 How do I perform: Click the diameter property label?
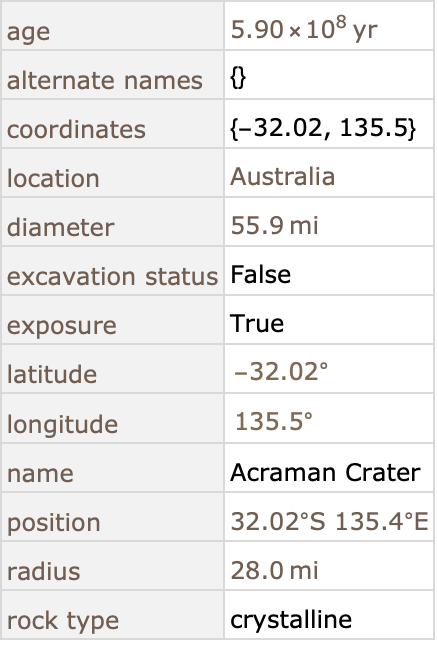[61, 227]
